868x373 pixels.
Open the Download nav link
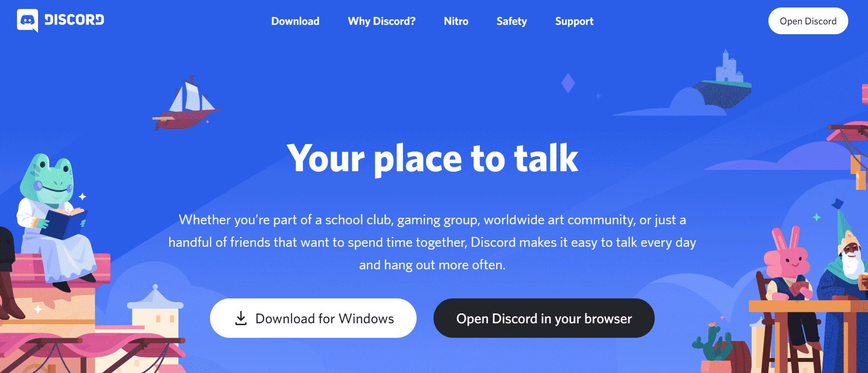point(295,21)
